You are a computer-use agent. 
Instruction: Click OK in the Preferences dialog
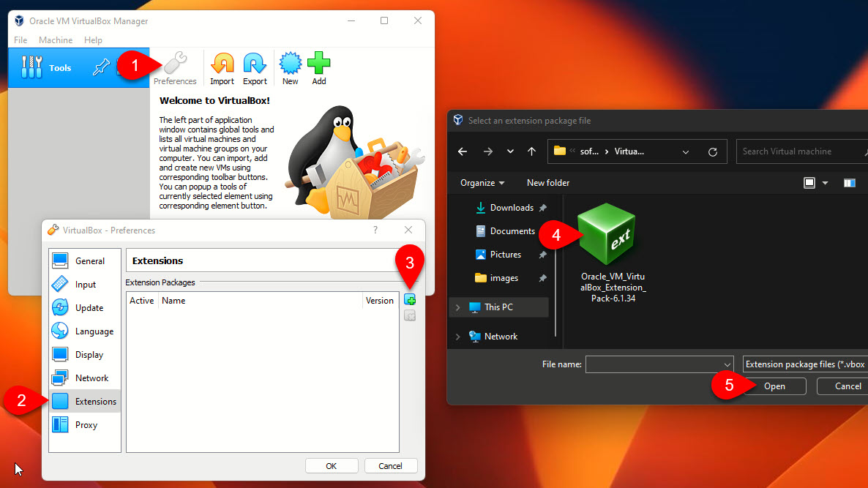332,465
